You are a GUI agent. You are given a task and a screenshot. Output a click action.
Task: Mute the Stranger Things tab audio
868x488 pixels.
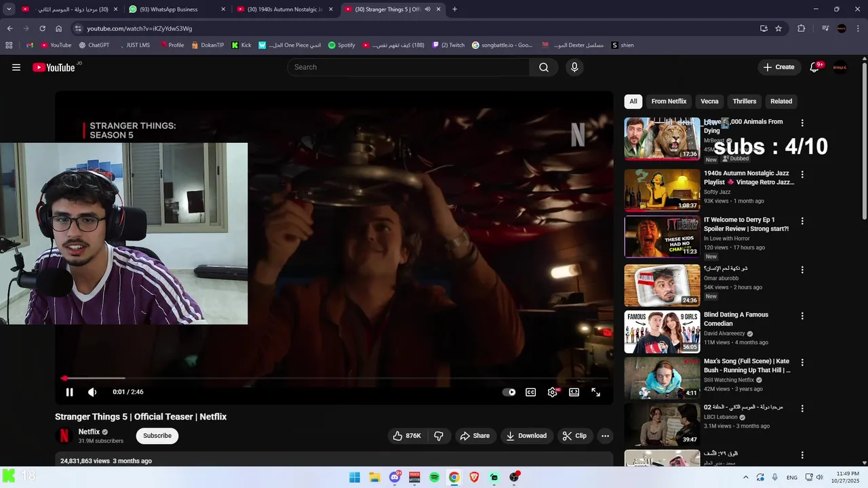point(427,9)
